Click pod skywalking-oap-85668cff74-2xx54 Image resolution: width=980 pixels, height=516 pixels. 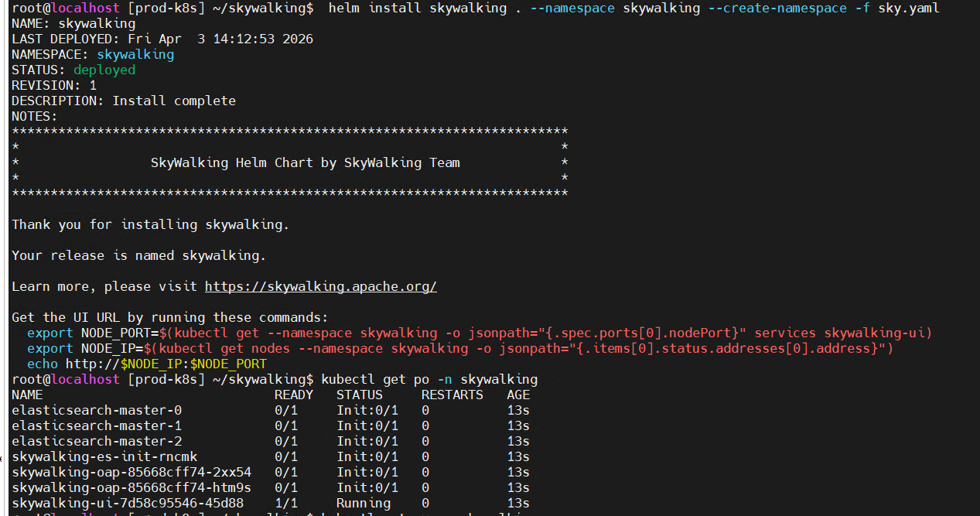click(131, 472)
